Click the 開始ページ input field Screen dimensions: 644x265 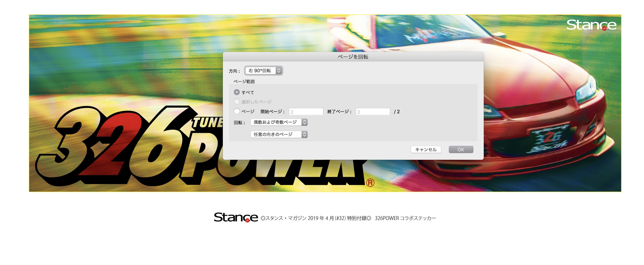click(306, 112)
